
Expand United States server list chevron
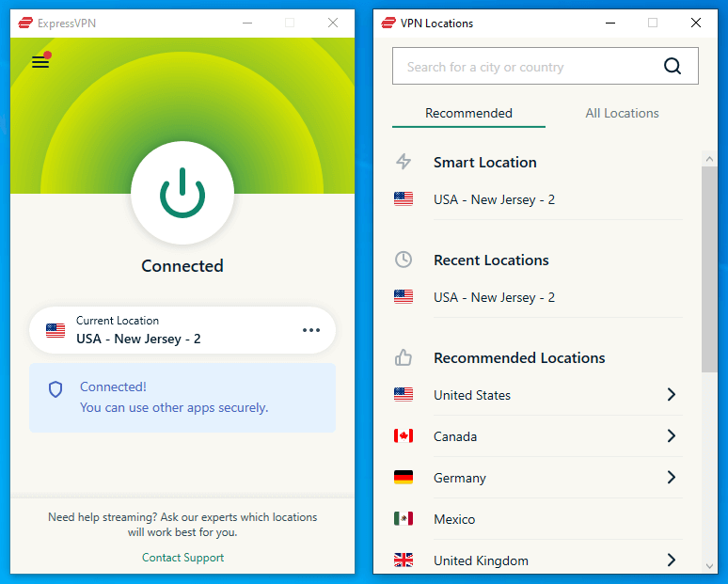pos(671,395)
